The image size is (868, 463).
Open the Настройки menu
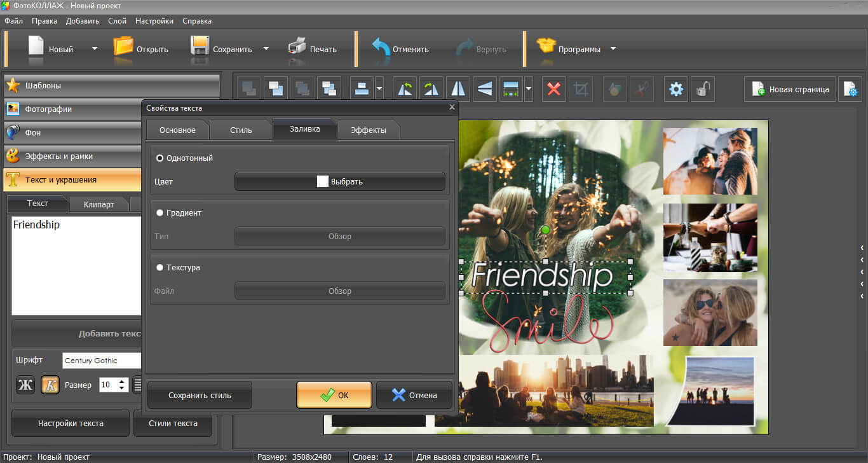tap(154, 21)
